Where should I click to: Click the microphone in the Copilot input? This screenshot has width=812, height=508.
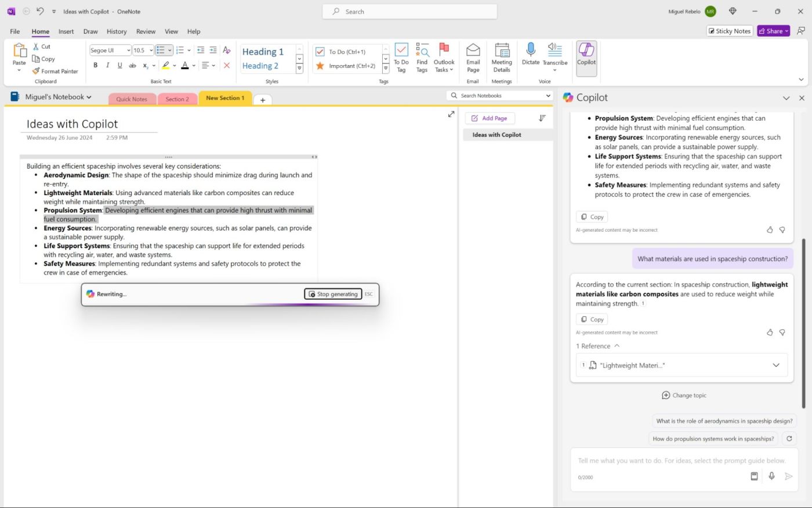coord(771,476)
